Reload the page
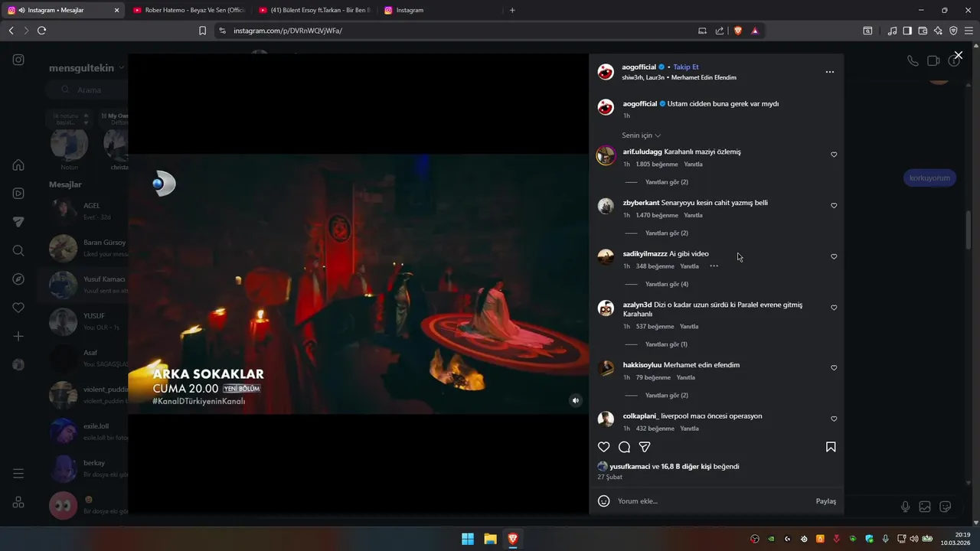 (x=41, y=31)
